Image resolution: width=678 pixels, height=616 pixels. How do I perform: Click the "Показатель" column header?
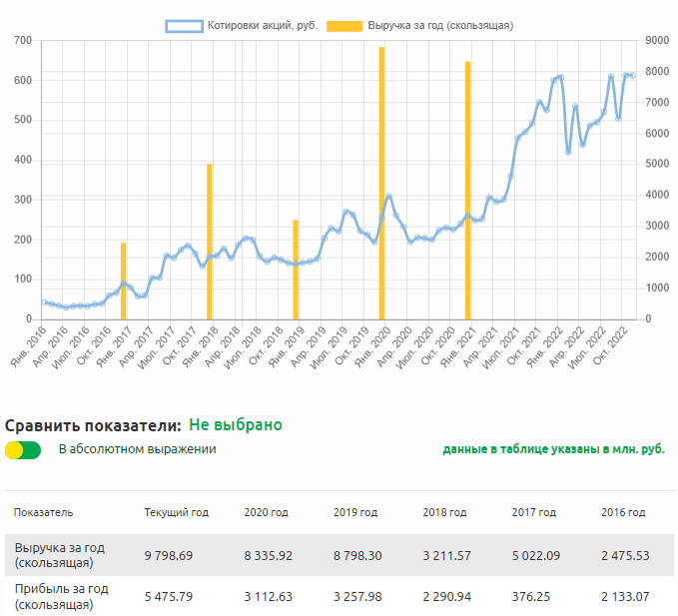point(43,512)
